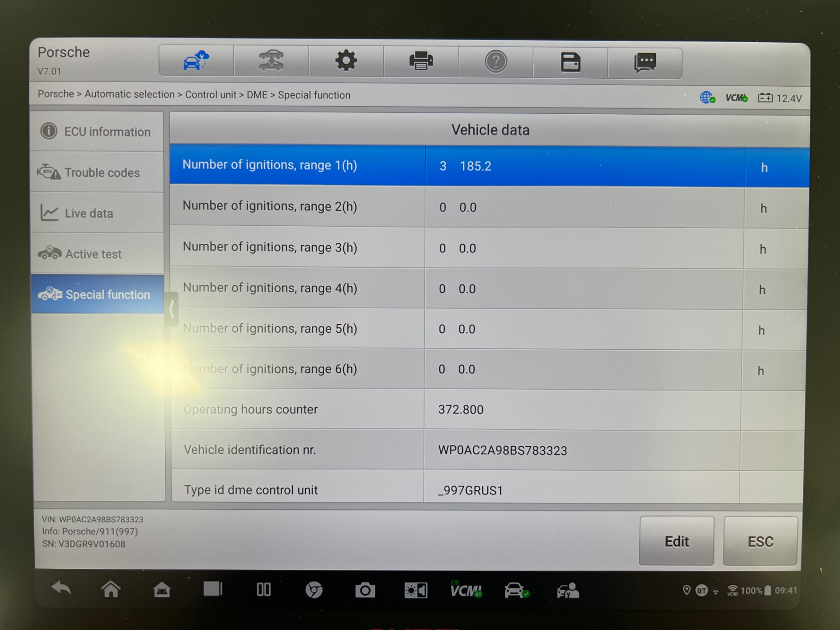
Task: Select the Active test tab
Action: 97,254
